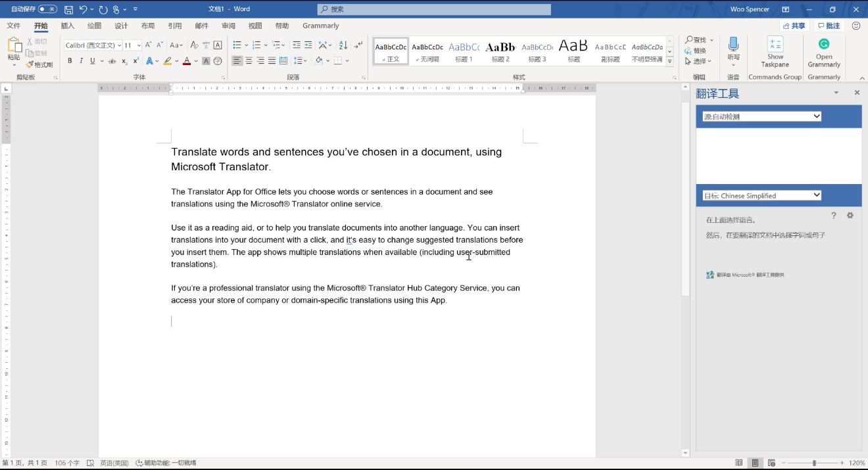
Task: Switch to the 插入 (Insert) tab
Action: click(68, 26)
